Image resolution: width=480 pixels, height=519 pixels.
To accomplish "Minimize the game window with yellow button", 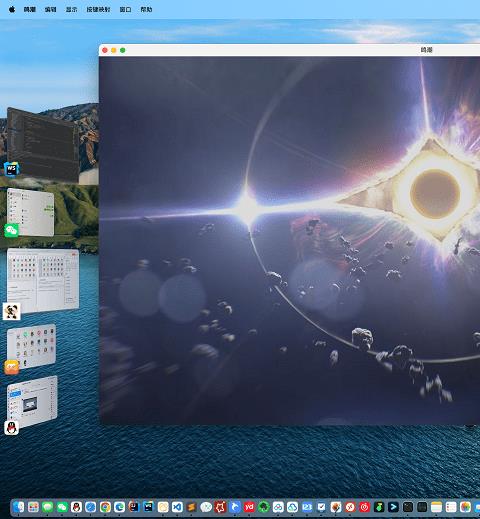I will point(114,50).
